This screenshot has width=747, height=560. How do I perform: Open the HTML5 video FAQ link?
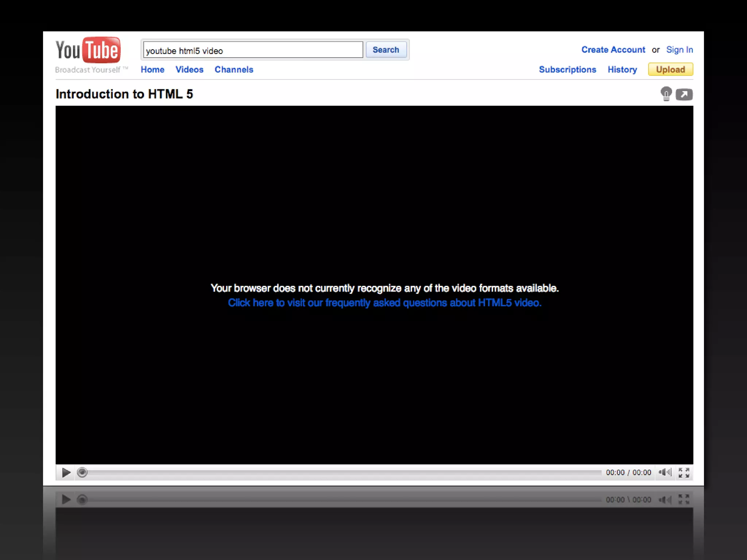coord(385,303)
